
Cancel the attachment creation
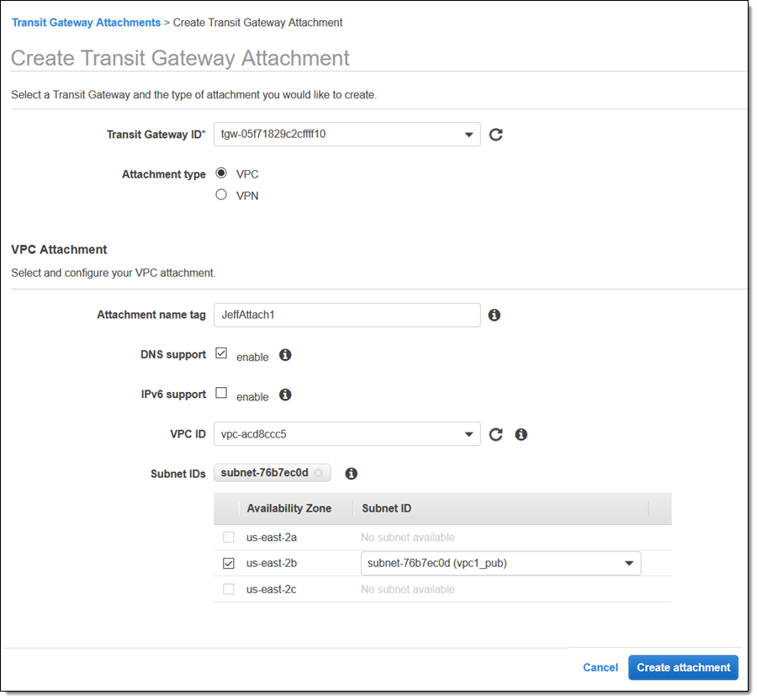point(600,667)
